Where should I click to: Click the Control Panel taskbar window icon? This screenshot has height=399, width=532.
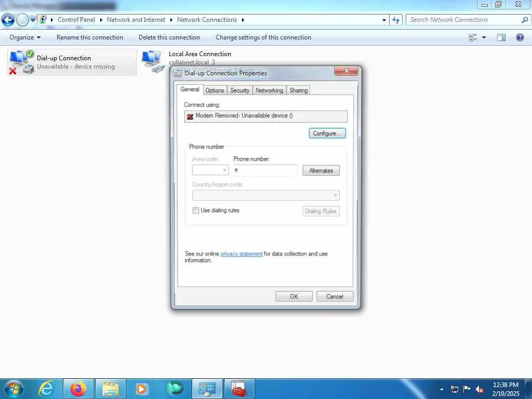coord(207,389)
